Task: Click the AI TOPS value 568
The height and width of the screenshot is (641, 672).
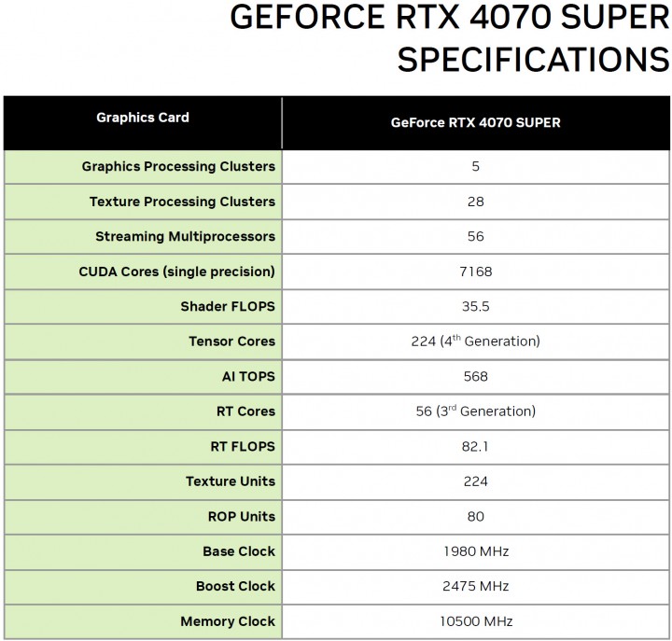Action: tap(475, 376)
